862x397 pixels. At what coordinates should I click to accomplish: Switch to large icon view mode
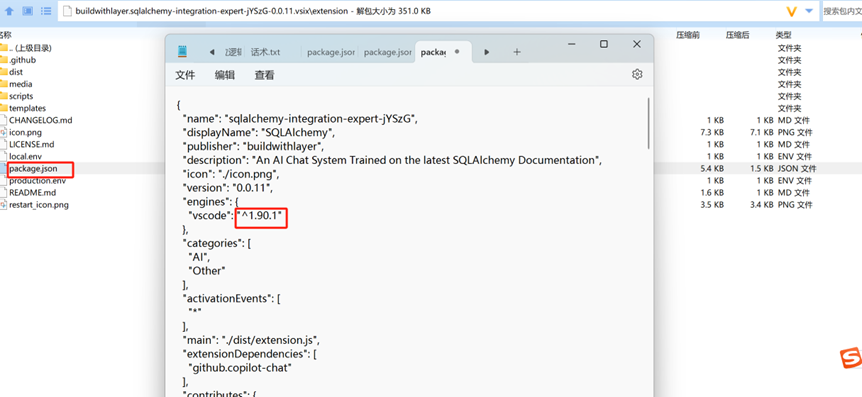click(27, 11)
